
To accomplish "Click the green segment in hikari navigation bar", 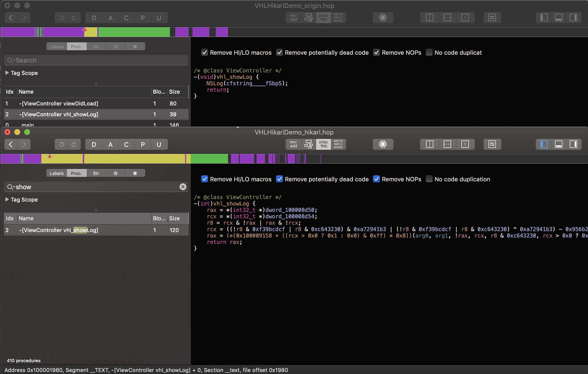I will point(209,159).
